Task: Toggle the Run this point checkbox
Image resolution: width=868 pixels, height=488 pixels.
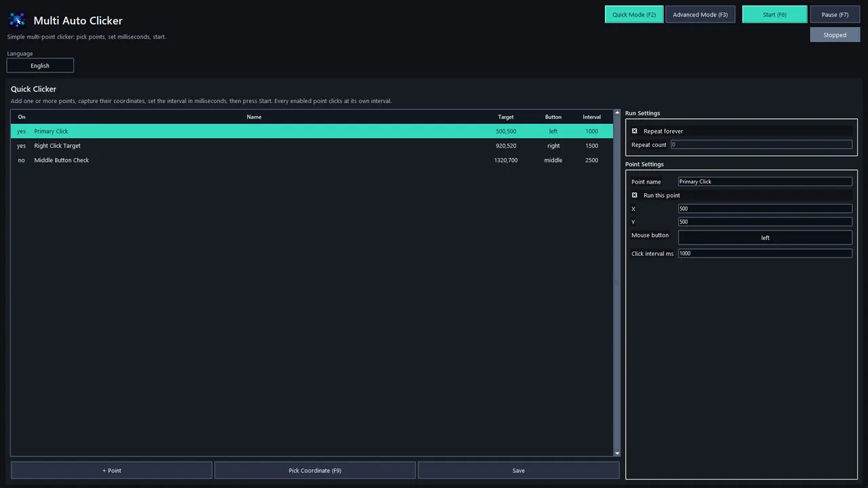Action: [635, 195]
